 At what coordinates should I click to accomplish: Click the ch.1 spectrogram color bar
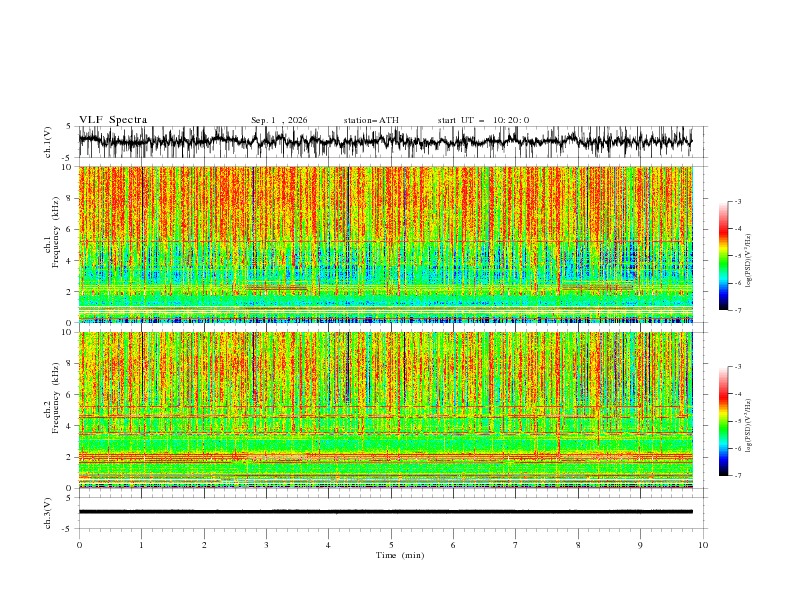tap(723, 256)
